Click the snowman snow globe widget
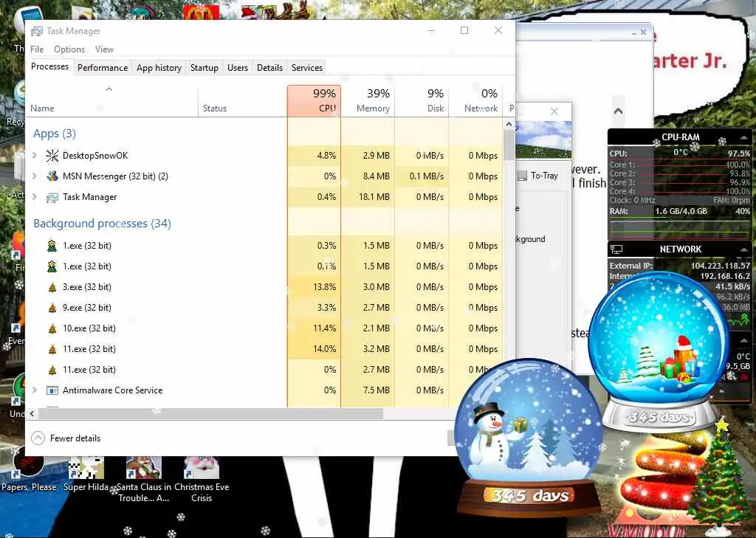 click(x=529, y=436)
